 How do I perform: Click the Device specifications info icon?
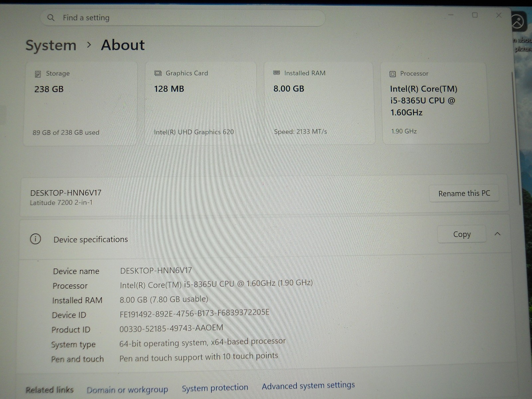tap(36, 239)
